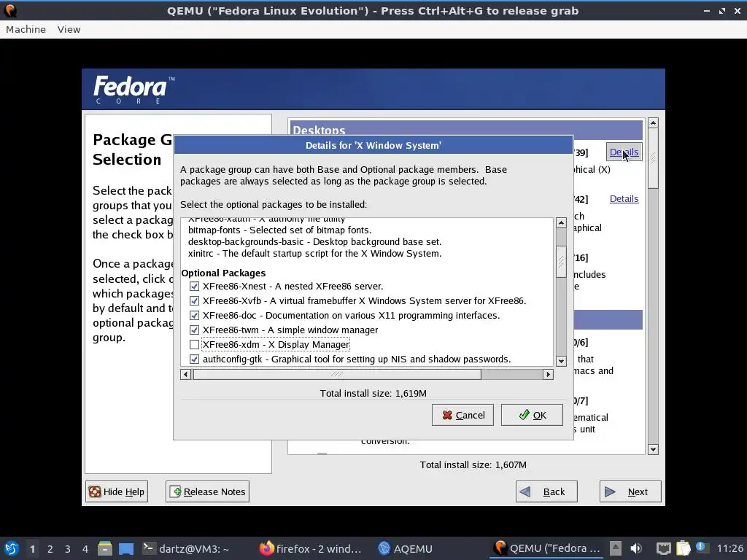Click package list right scroll arrow
Screen dimensions: 747x560
pos(548,374)
